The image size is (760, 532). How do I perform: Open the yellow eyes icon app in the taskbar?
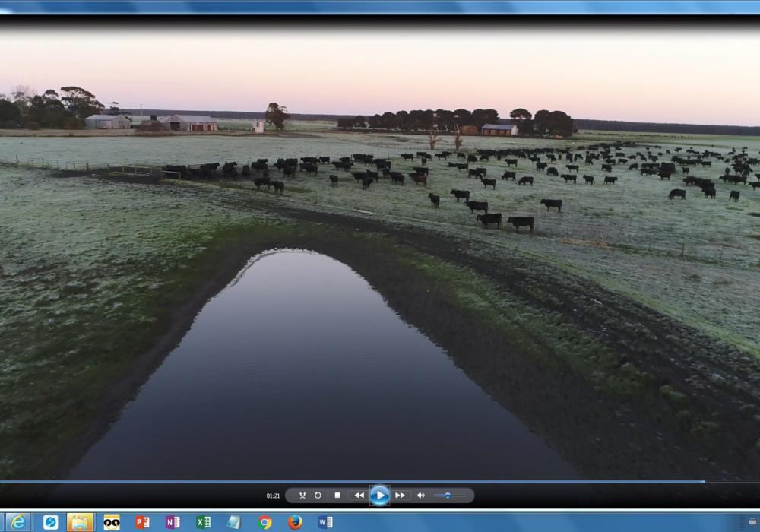coord(112,522)
